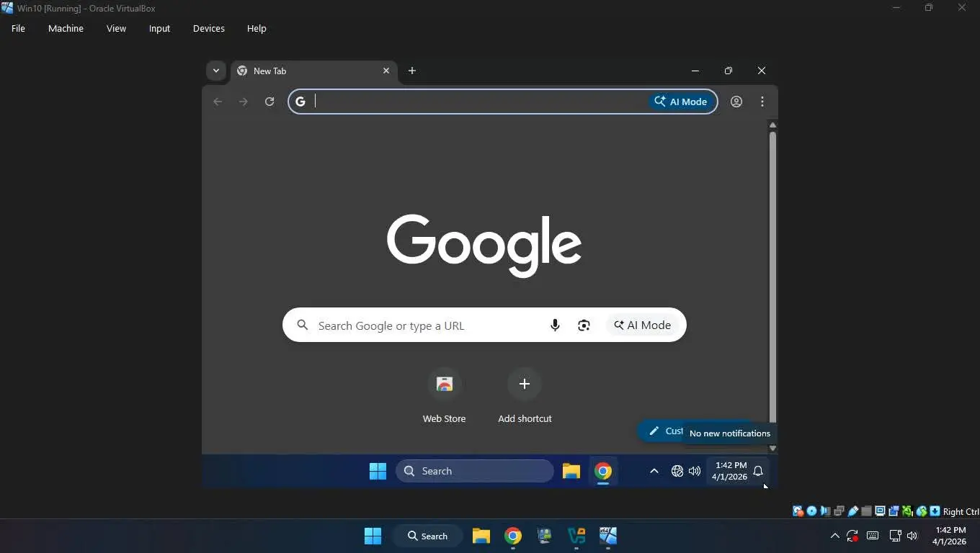
Task: Open the VirtualBox Help menu
Action: click(257, 29)
